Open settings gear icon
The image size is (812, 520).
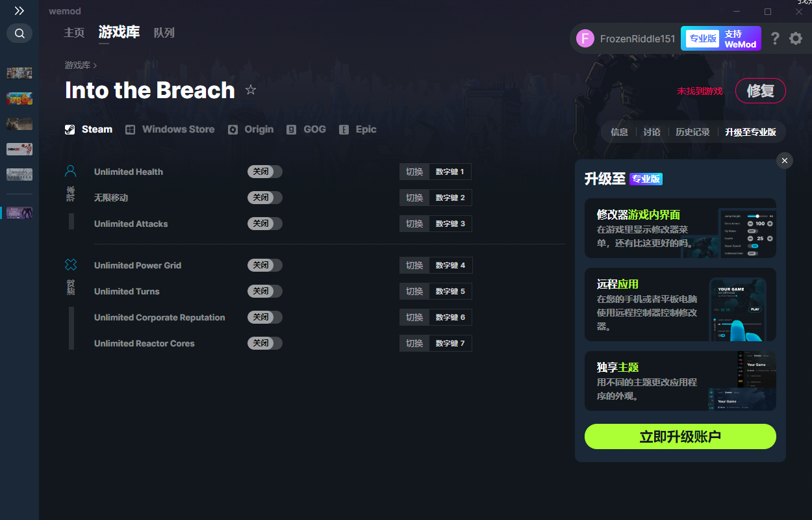(796, 38)
